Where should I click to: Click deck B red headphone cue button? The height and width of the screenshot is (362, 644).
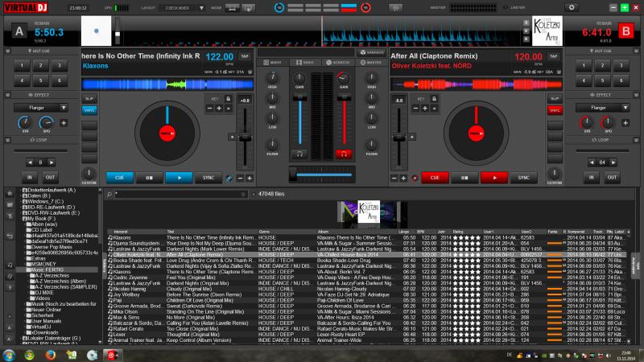pyautogui.click(x=344, y=154)
